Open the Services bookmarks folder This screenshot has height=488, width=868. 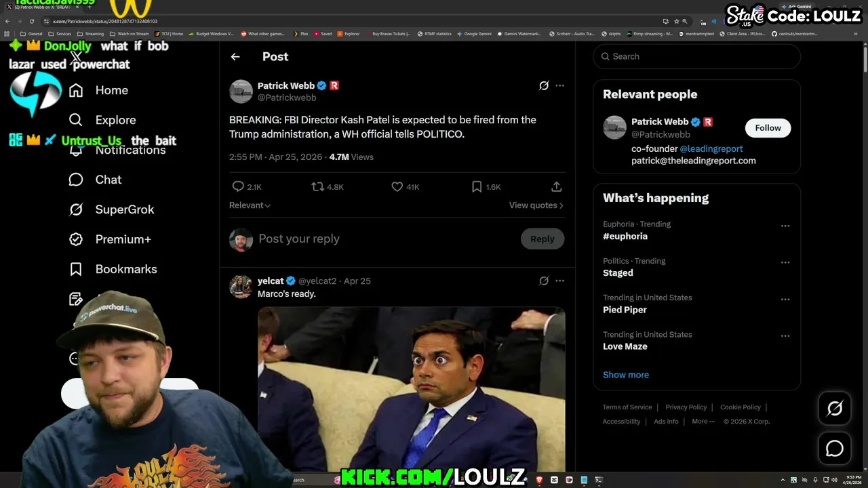pyautogui.click(x=60, y=33)
